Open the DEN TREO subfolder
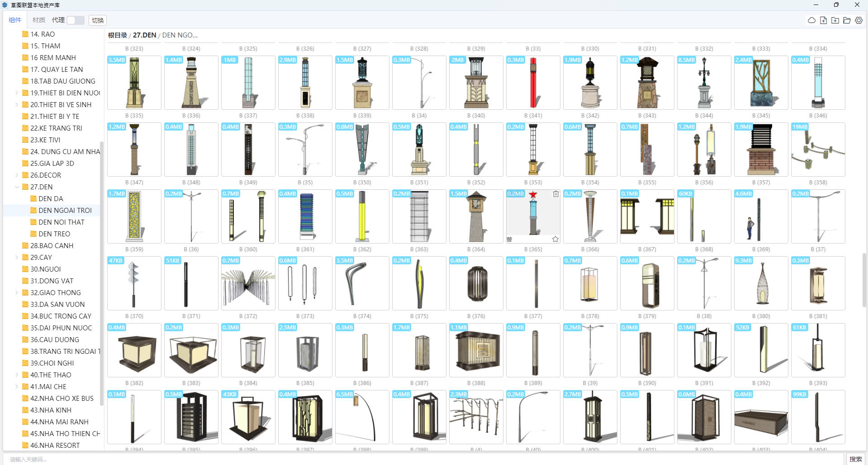Screen dimensions: 868x465 click(x=54, y=234)
